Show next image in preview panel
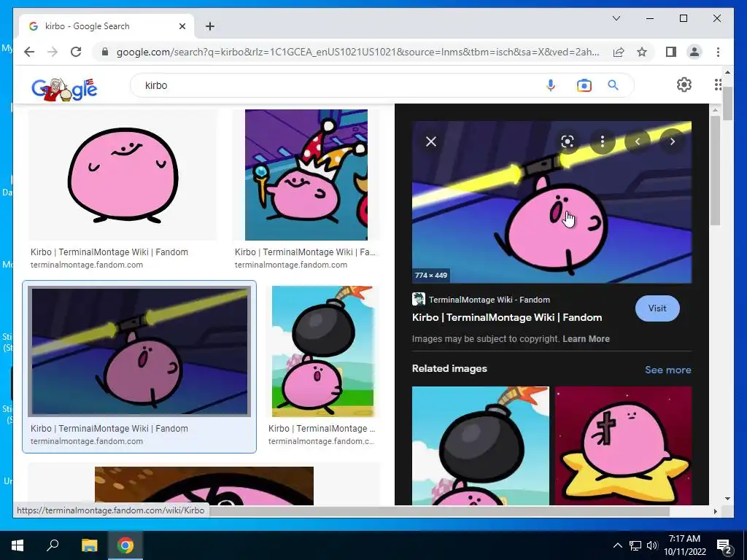The image size is (747, 560). pos(672,141)
